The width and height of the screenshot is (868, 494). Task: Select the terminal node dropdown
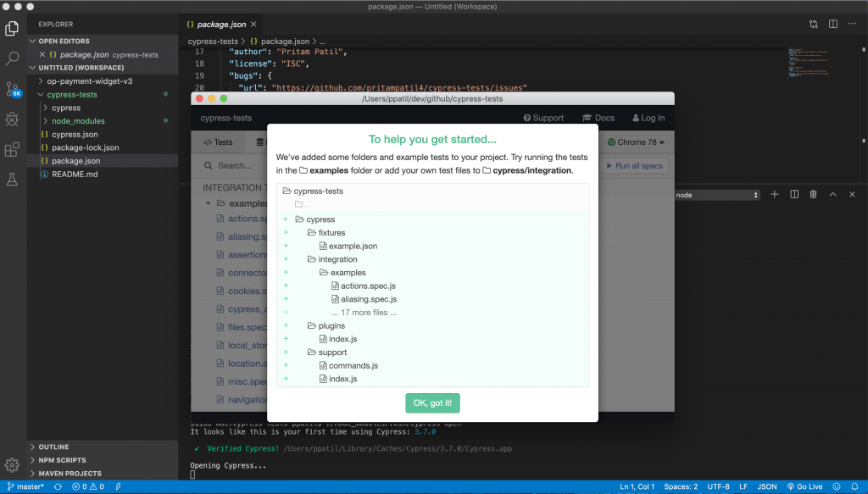(x=717, y=195)
